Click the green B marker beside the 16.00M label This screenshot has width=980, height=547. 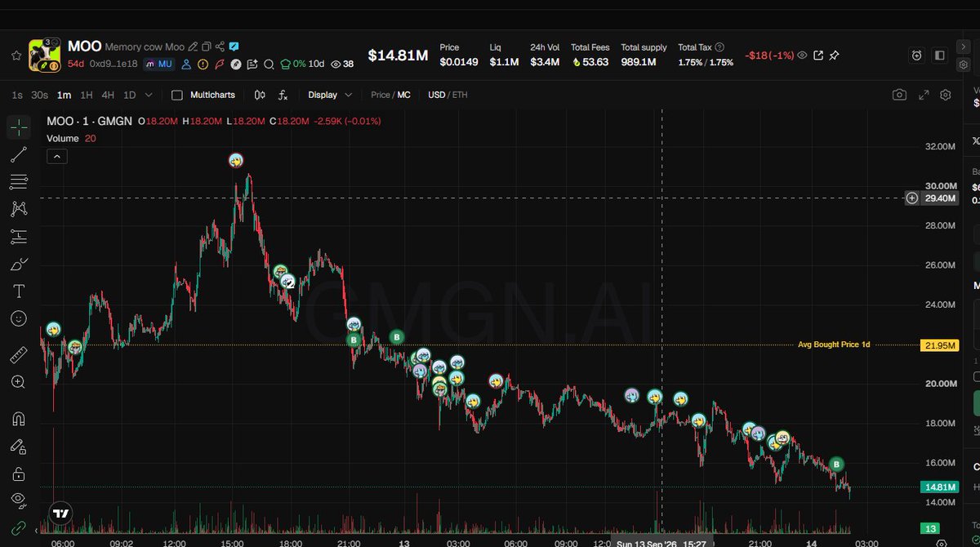click(x=837, y=465)
